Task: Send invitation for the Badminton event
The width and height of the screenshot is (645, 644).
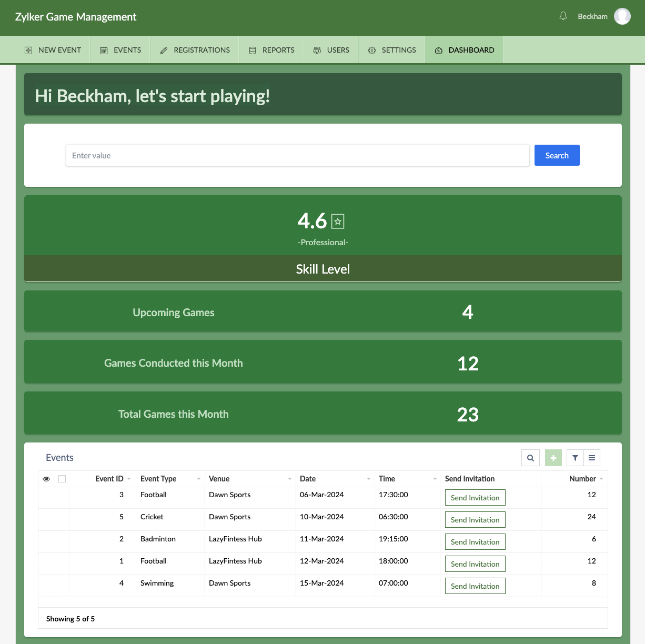Action: (x=475, y=542)
